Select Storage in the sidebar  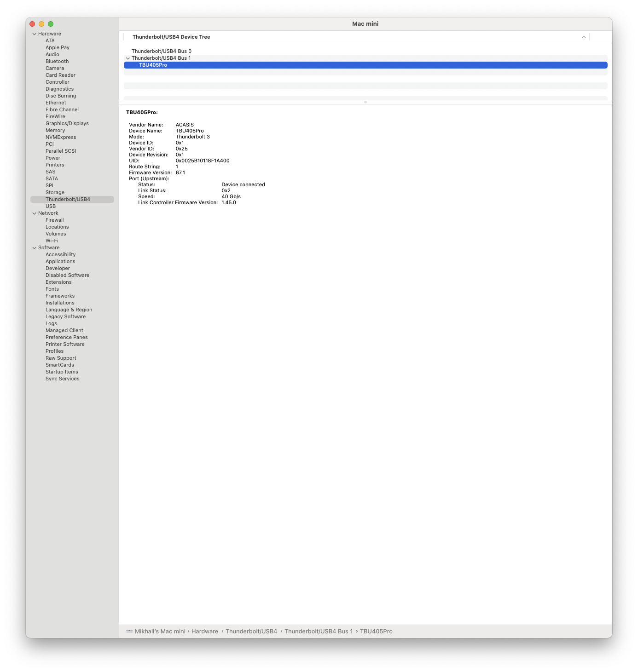pos(55,193)
